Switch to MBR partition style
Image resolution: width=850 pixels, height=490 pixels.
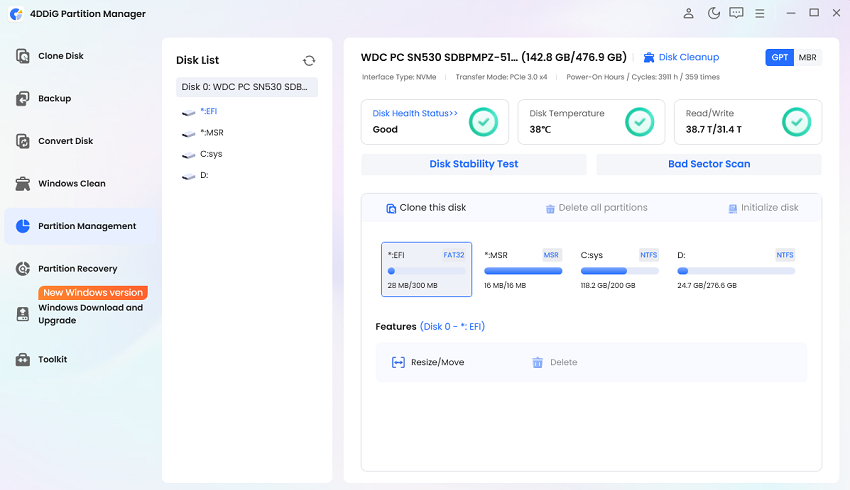click(807, 57)
